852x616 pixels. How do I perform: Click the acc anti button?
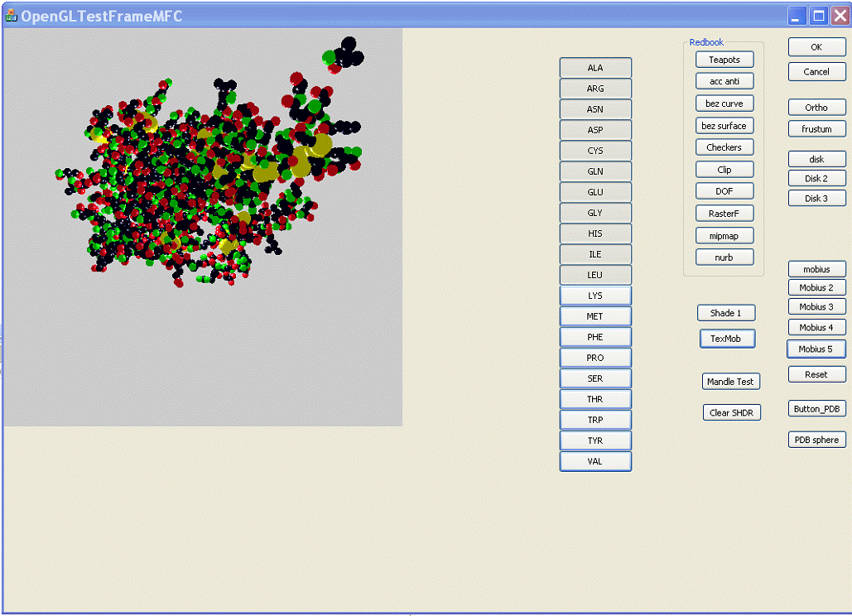724,81
